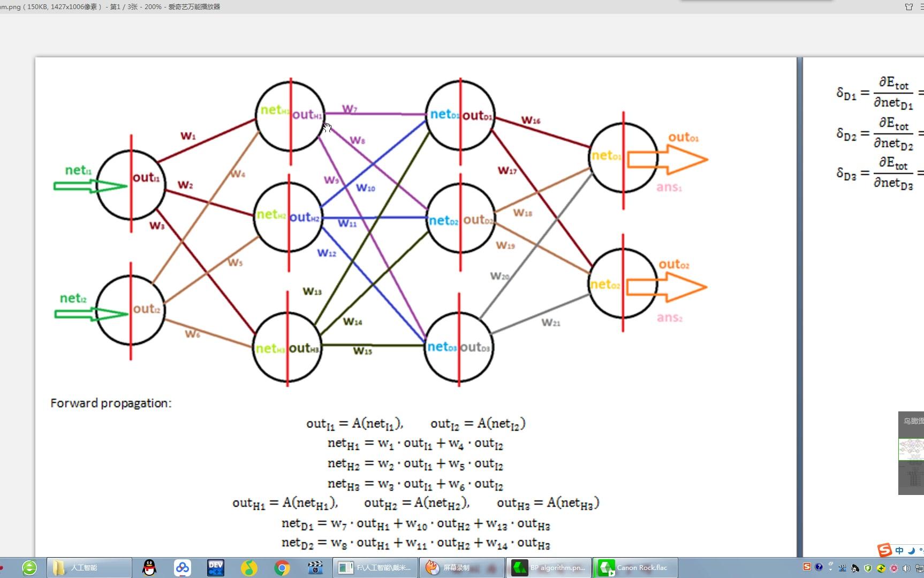The image size is (924, 578).
Task: Open the 人工智能 folder taskbar button
Action: 89,568
